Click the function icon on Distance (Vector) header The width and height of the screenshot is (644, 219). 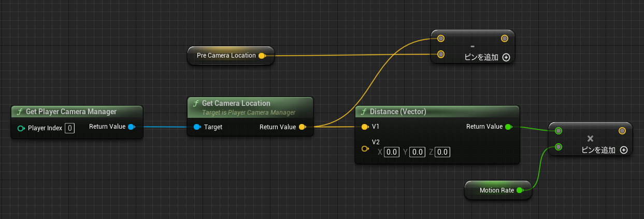pyautogui.click(x=364, y=112)
